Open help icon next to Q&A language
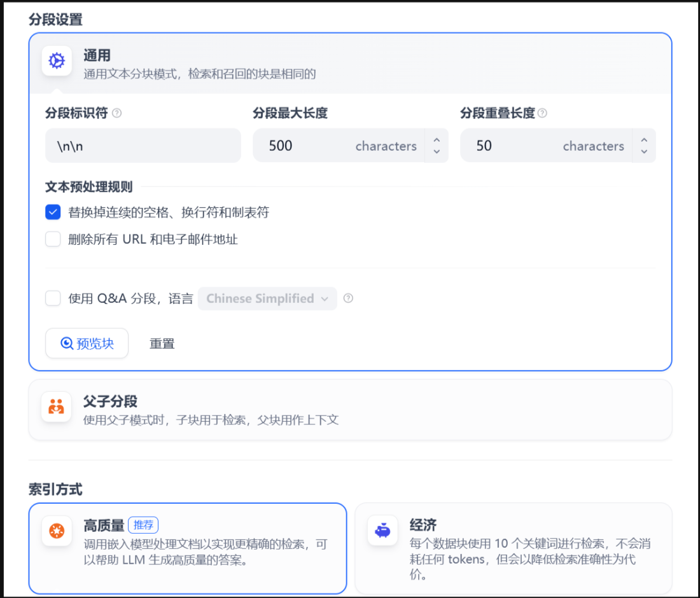This screenshot has height=598, width=700. click(x=348, y=298)
